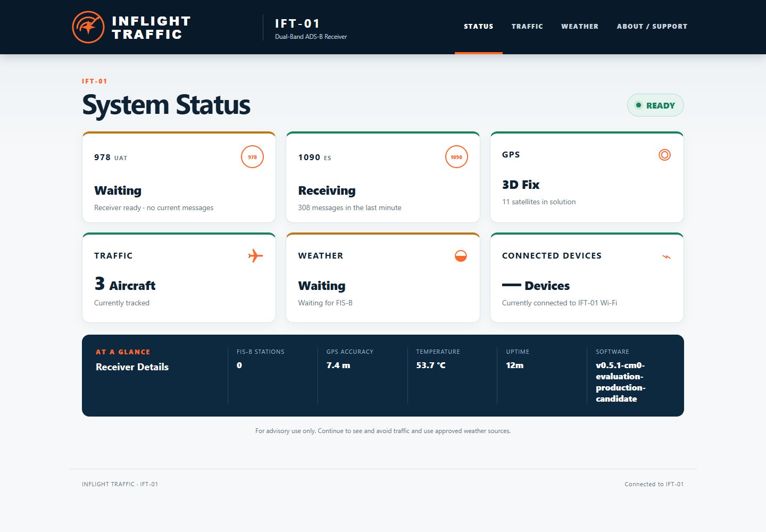The height and width of the screenshot is (532, 766).
Task: Click the IFT-01 header device title
Action: 297,23
